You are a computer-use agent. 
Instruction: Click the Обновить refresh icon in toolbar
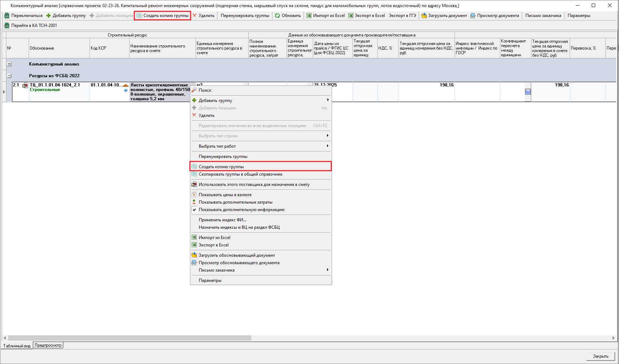[x=277, y=16]
